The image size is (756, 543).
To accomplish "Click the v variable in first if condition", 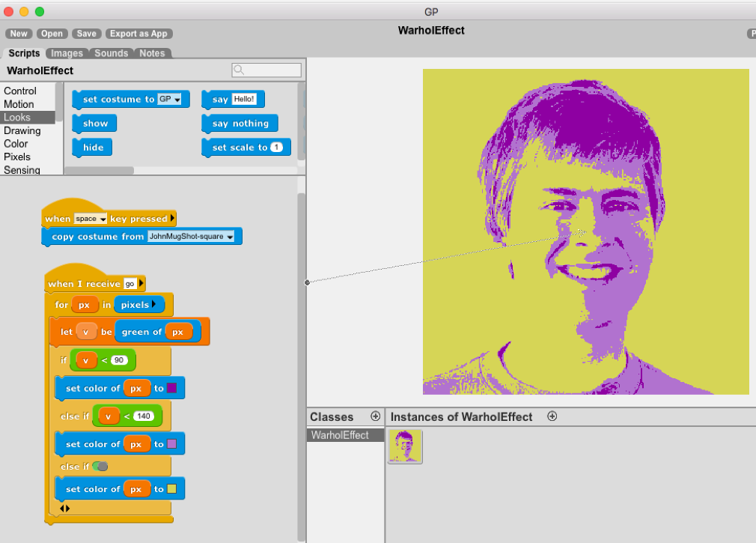I will coord(86,360).
